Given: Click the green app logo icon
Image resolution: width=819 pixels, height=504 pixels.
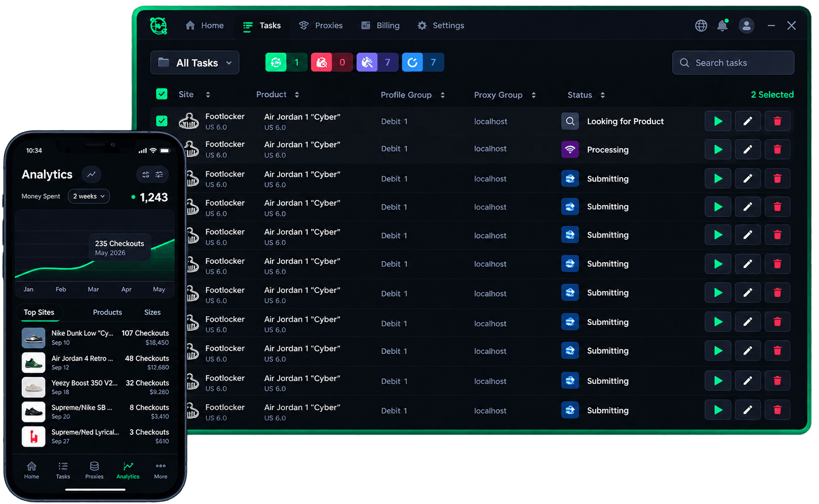Looking at the screenshot, I should (x=158, y=26).
